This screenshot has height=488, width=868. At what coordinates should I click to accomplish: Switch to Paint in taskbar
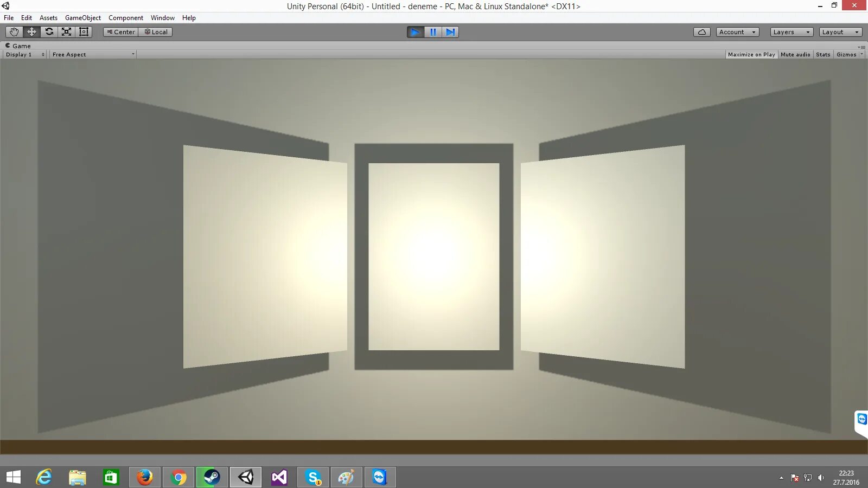[x=347, y=477]
